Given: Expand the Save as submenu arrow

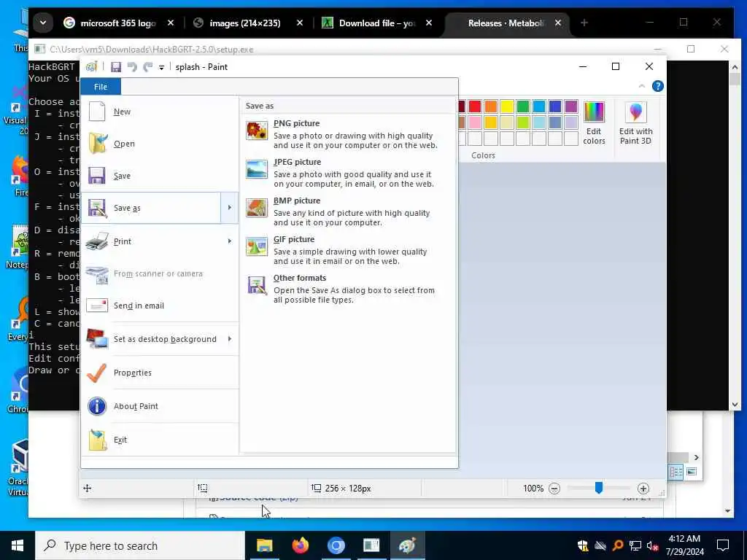Looking at the screenshot, I should [230, 208].
